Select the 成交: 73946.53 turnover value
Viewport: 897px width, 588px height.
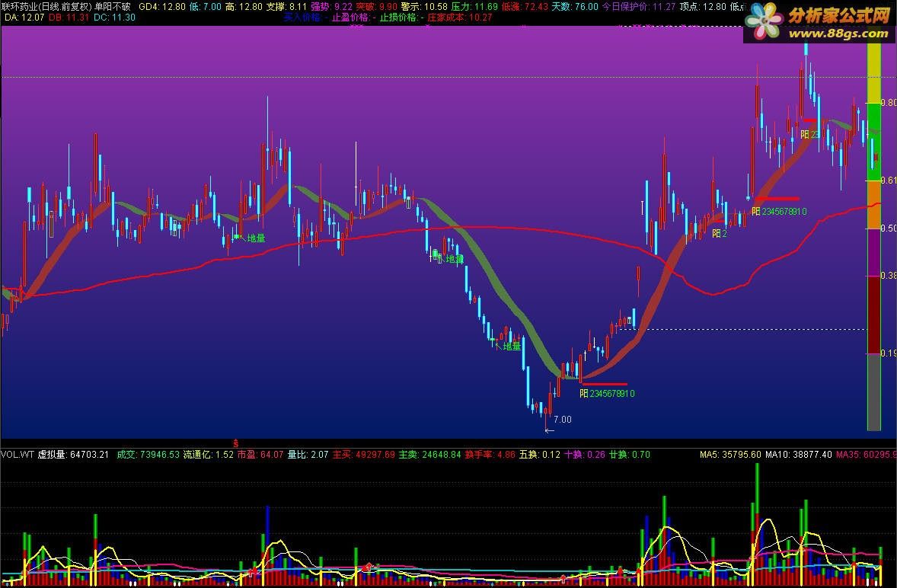148,455
